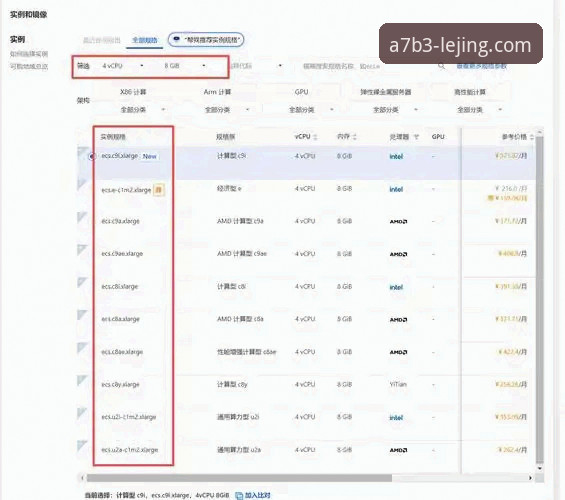The width and height of the screenshot is (565, 500).
Task: Switch to the 全部规格 tab
Action: [144, 40]
